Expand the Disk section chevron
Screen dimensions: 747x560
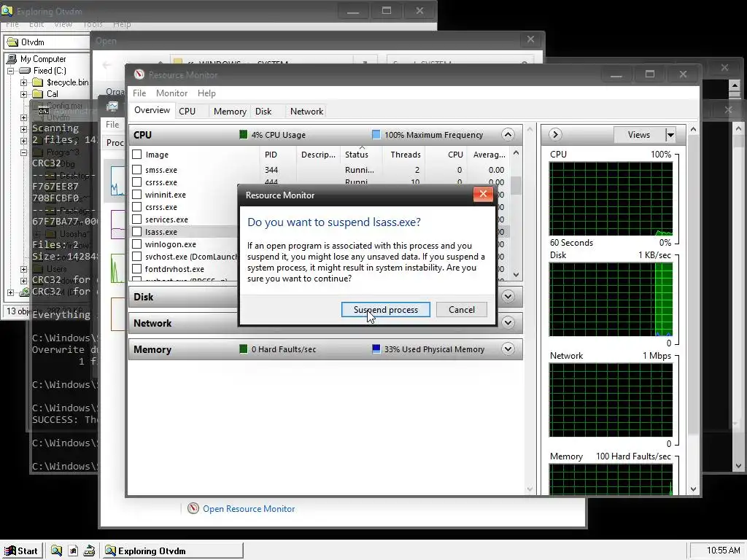(508, 297)
